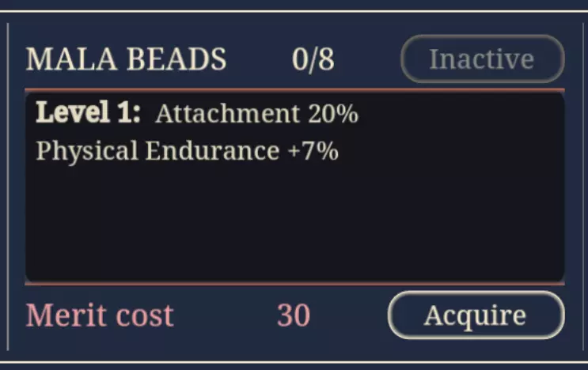This screenshot has height=370, width=588.
Task: Select the merit cost value 30
Action: click(294, 315)
